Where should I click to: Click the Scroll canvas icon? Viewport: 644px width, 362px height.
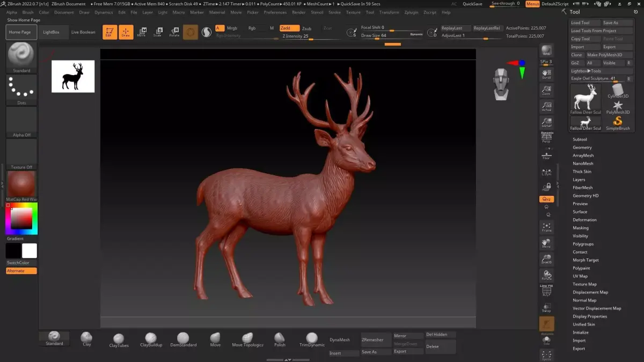pos(546,74)
